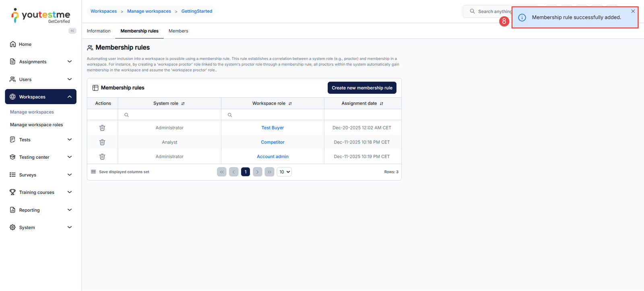The image size is (644, 291).
Task: Open Save displayed columns set menu
Action: (x=93, y=172)
